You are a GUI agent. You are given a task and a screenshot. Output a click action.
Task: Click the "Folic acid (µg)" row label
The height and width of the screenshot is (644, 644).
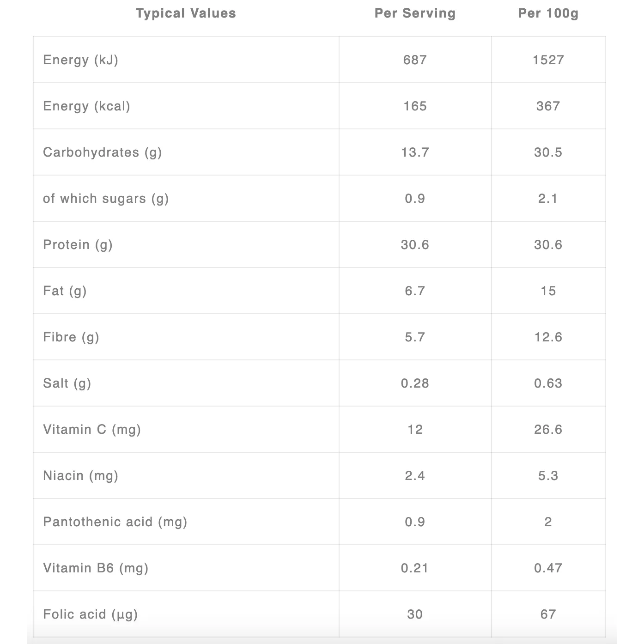[x=91, y=614]
